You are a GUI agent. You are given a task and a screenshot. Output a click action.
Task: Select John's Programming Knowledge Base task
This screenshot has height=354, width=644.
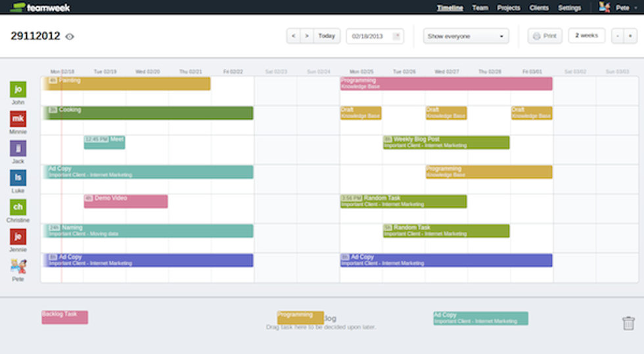pos(446,83)
